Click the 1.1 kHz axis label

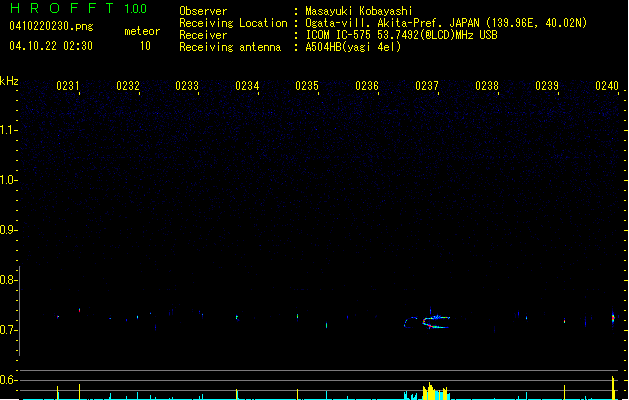point(8,130)
